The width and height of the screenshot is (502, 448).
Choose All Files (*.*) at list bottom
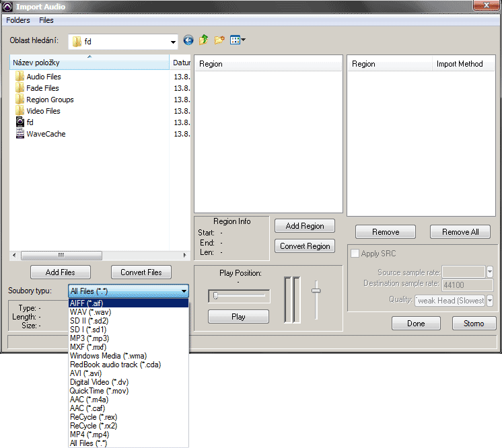click(129, 443)
